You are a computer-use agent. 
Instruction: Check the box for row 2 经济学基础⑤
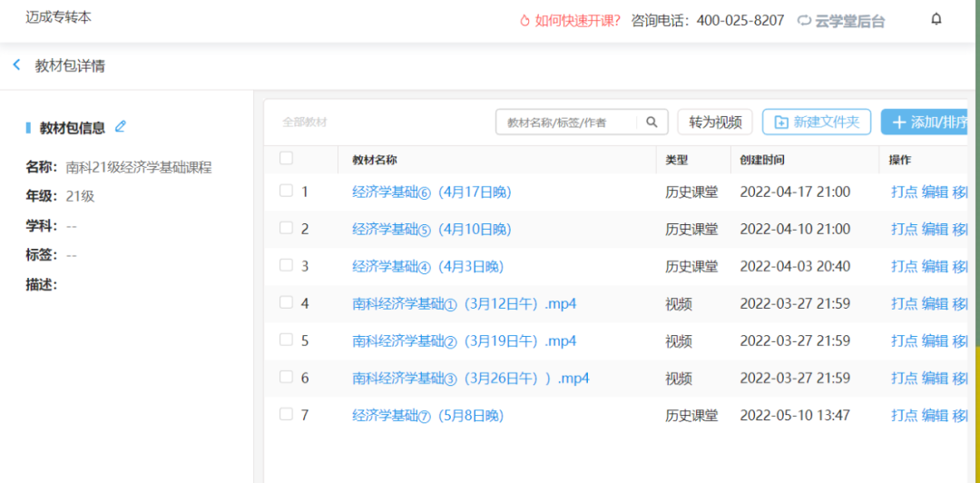pyautogui.click(x=286, y=229)
